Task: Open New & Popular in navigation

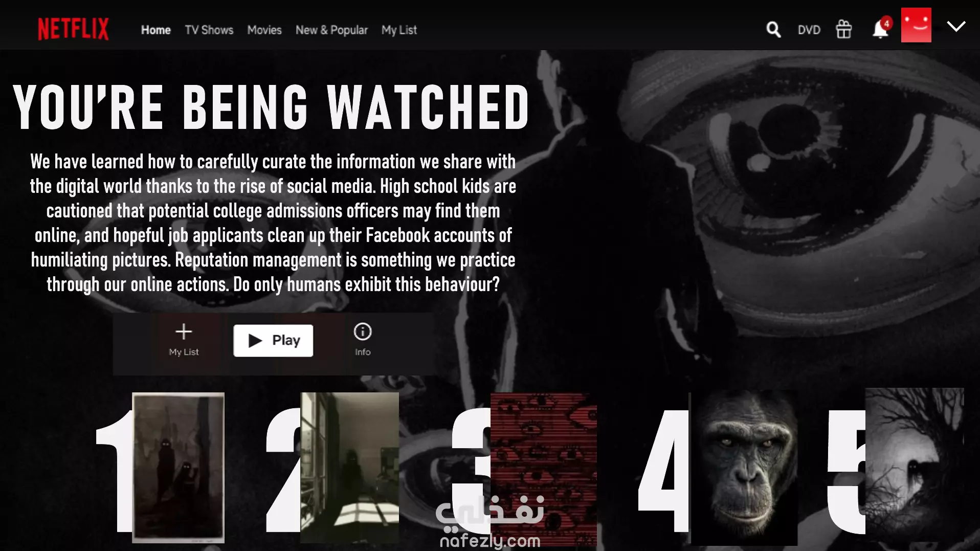Action: (331, 30)
